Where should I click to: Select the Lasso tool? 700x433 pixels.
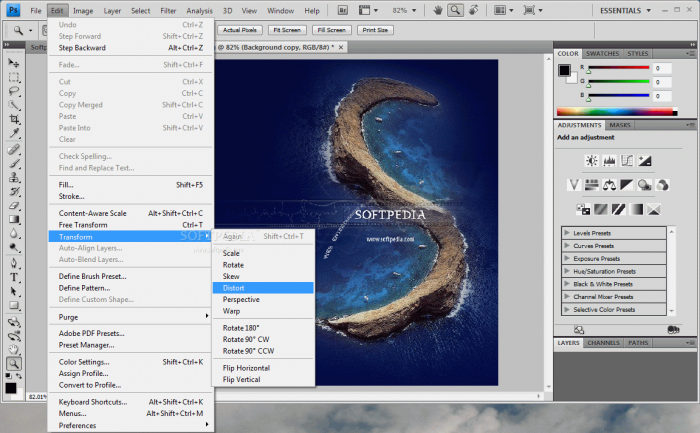[14, 92]
